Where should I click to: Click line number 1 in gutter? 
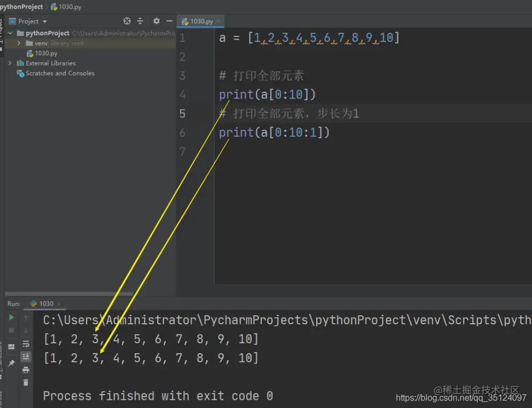[x=183, y=38]
